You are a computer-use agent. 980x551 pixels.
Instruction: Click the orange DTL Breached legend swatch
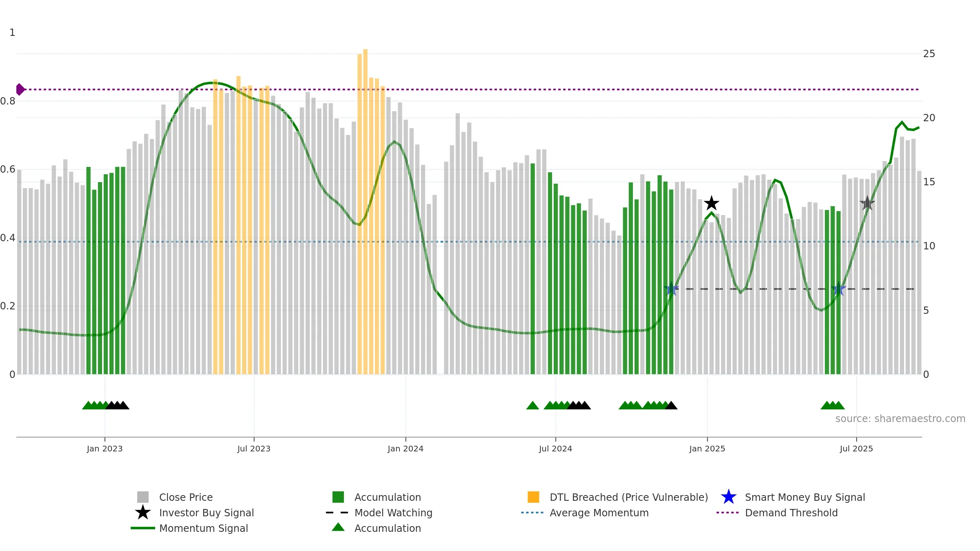point(533,497)
